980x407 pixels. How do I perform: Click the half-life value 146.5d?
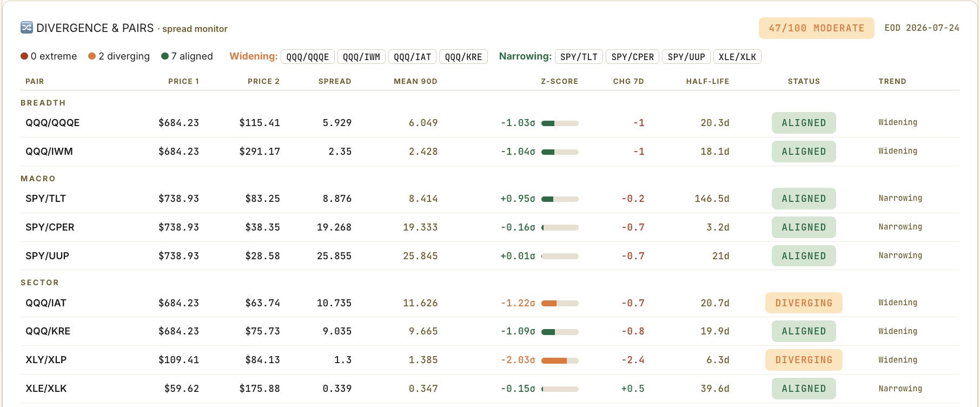point(712,199)
